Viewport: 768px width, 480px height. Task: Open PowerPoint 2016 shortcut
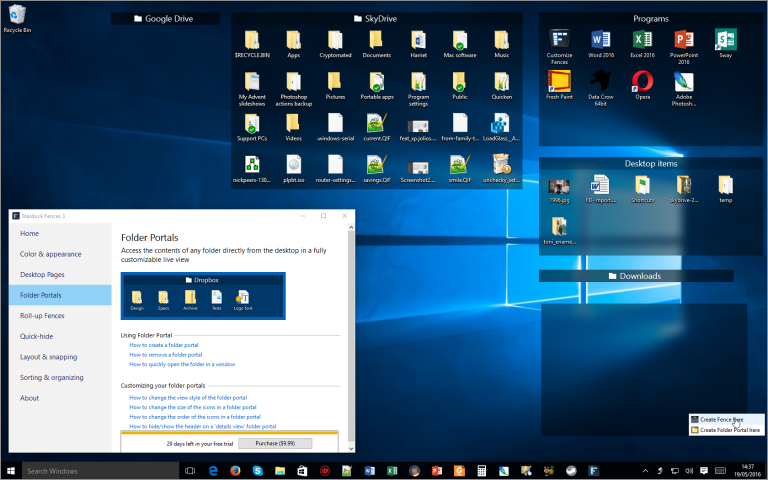click(x=684, y=41)
